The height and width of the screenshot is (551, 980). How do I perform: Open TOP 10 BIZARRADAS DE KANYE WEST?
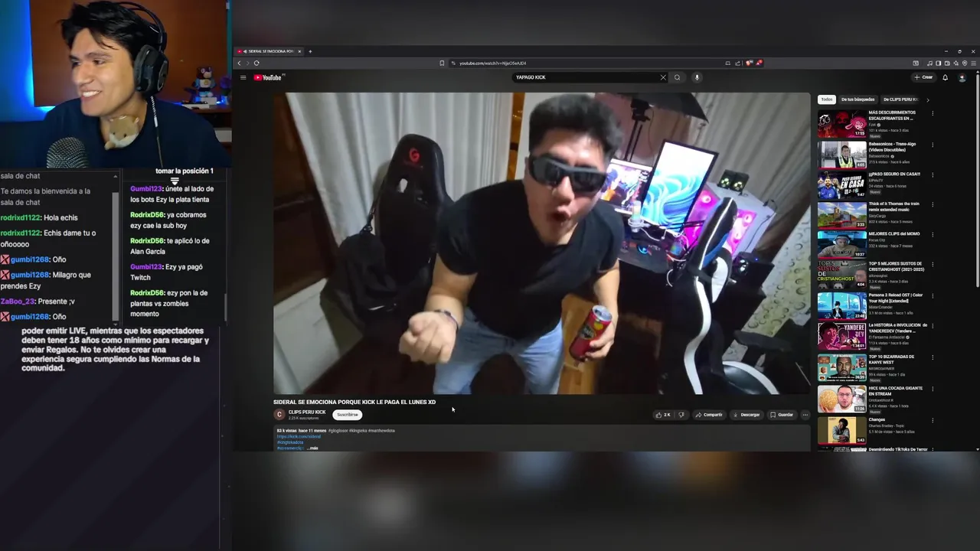point(892,359)
